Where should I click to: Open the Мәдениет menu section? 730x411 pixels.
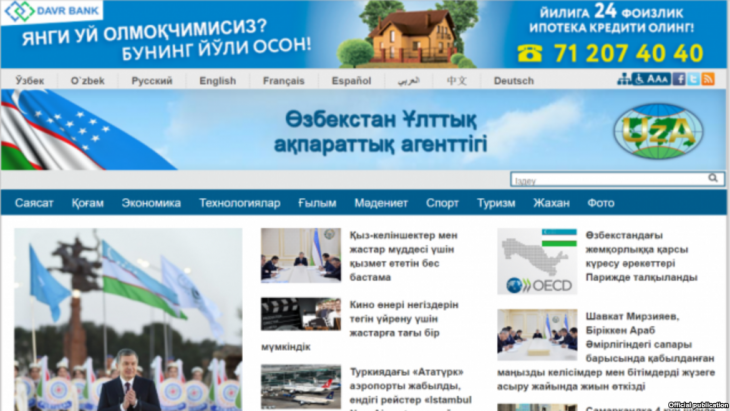pyautogui.click(x=381, y=203)
